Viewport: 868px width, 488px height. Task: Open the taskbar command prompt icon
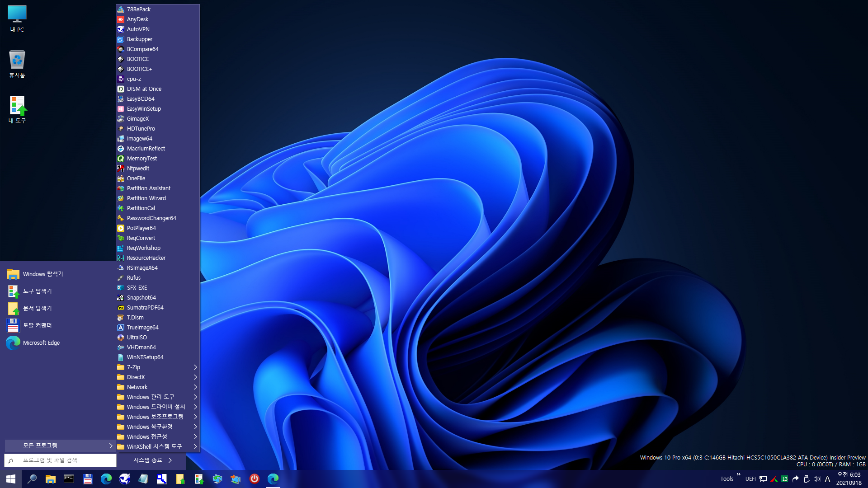69,479
